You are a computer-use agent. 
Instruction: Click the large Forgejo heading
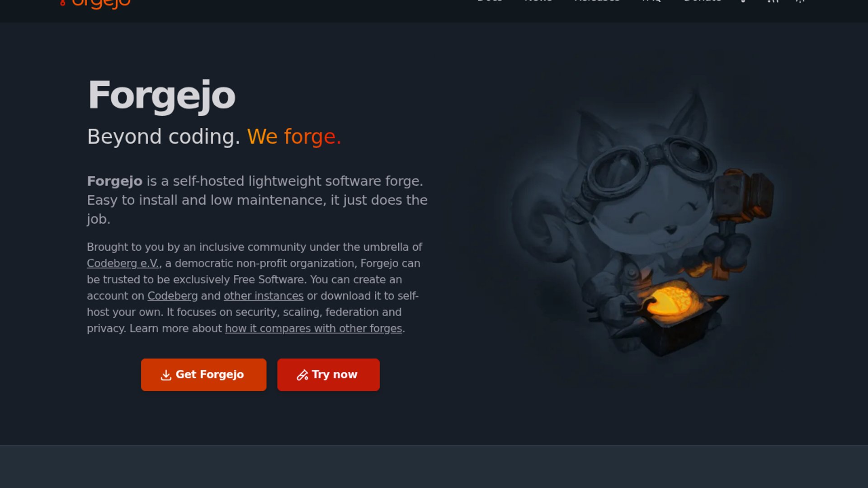click(161, 95)
